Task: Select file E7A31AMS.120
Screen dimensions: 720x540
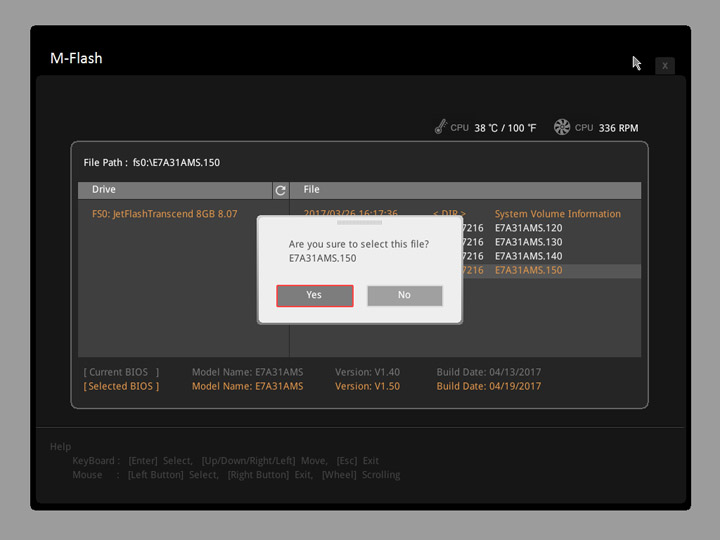Action: tap(528, 228)
